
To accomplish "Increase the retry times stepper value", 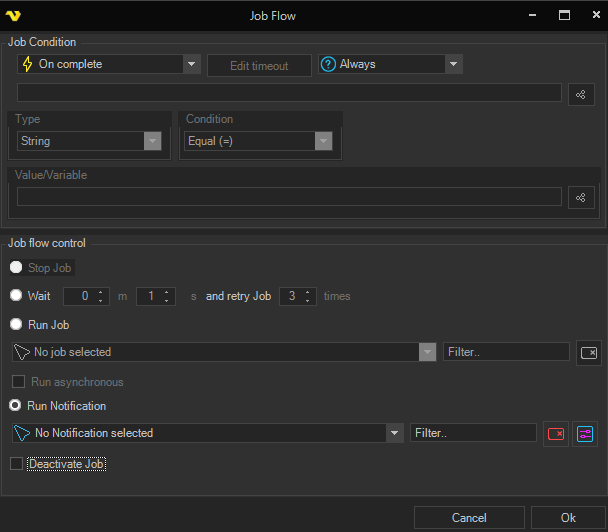I will pos(309,292).
